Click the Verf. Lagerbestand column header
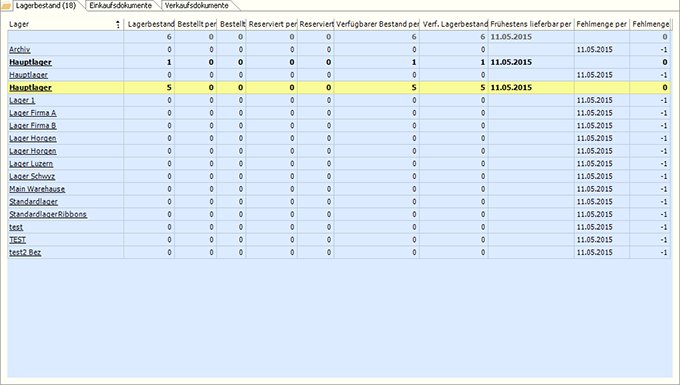Image resolution: width=680 pixels, height=385 pixels. [x=454, y=24]
